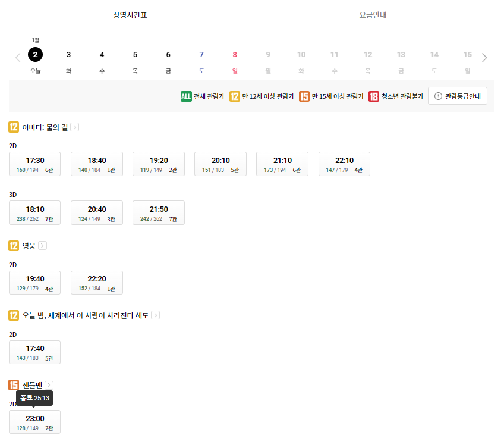
Task: Click 오늘 밤, 세계에서 이 사랑이 사라진다 해도 title
Action: click(85, 315)
